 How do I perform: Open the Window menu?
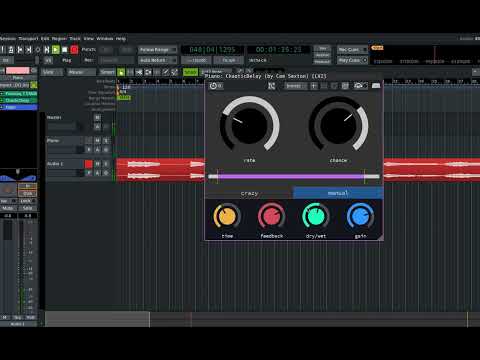(x=105, y=39)
